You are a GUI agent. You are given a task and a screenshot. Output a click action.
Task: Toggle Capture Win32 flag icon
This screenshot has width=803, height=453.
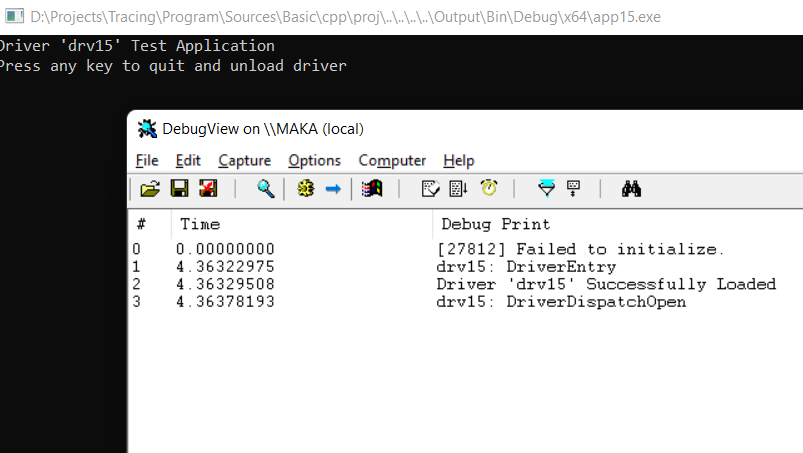(x=372, y=189)
